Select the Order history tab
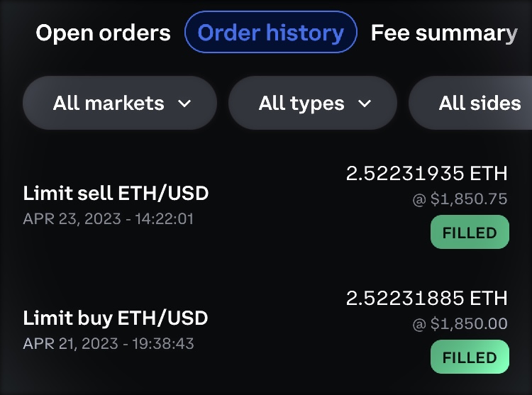 click(270, 33)
